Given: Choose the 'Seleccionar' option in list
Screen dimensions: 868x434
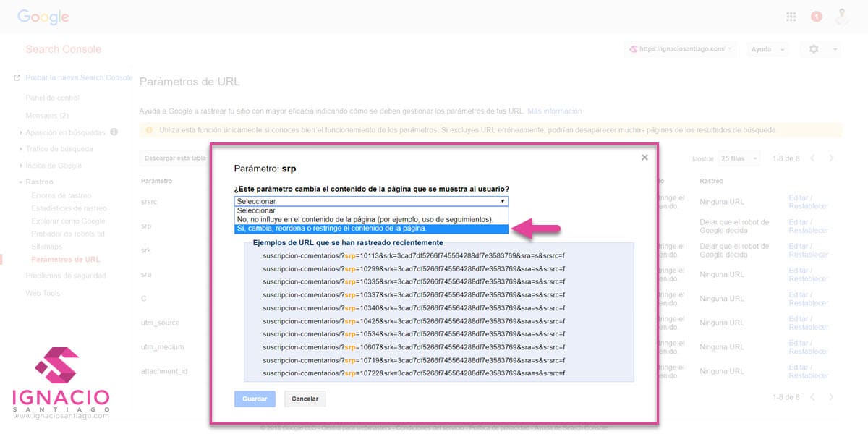Looking at the screenshot, I should [x=371, y=210].
